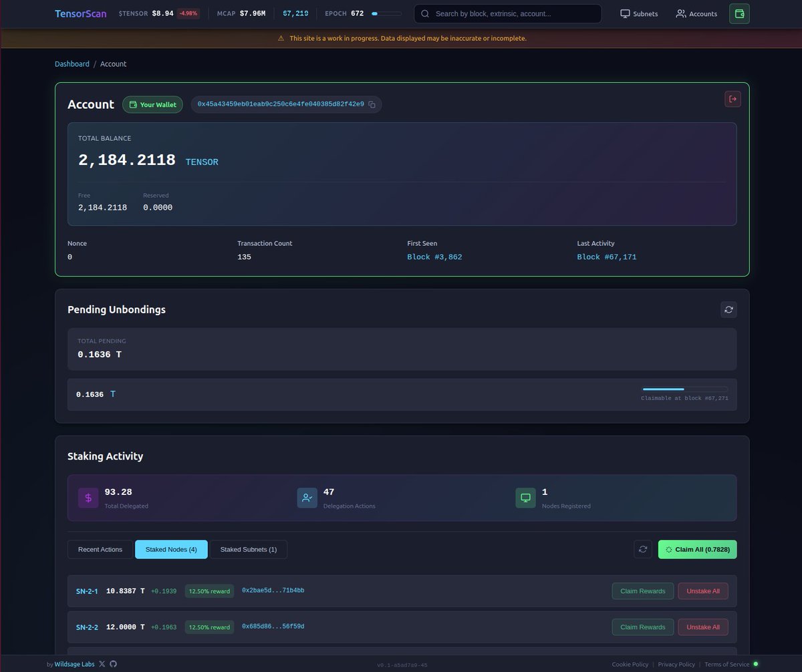Click the unbonding claimable progress bar
This screenshot has width=802, height=672.
[x=685, y=389]
